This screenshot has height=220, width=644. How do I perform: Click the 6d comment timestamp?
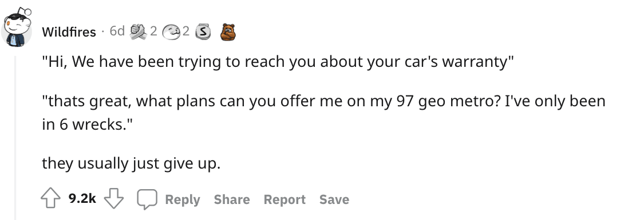(x=117, y=31)
